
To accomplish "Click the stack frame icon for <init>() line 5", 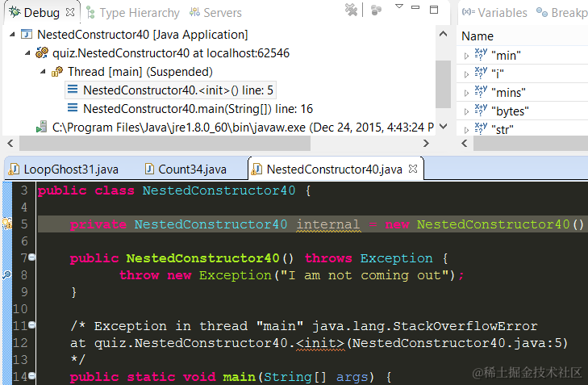I will 73,90.
